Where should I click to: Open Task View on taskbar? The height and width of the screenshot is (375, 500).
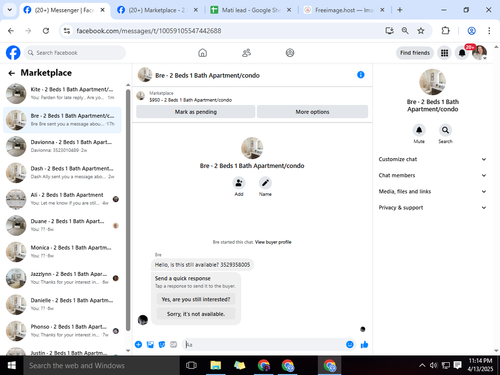[x=191, y=365]
